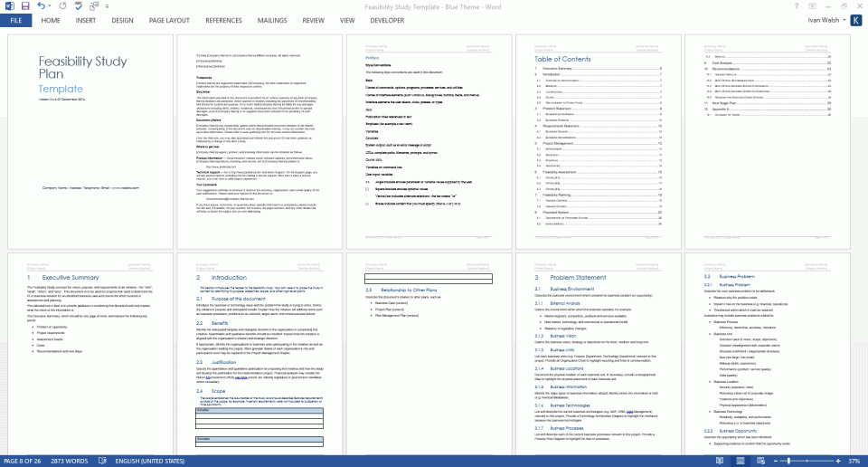Open Ribbon Display Options icon
Image resolution: width=868 pixels, height=467 pixels.
(812, 6)
